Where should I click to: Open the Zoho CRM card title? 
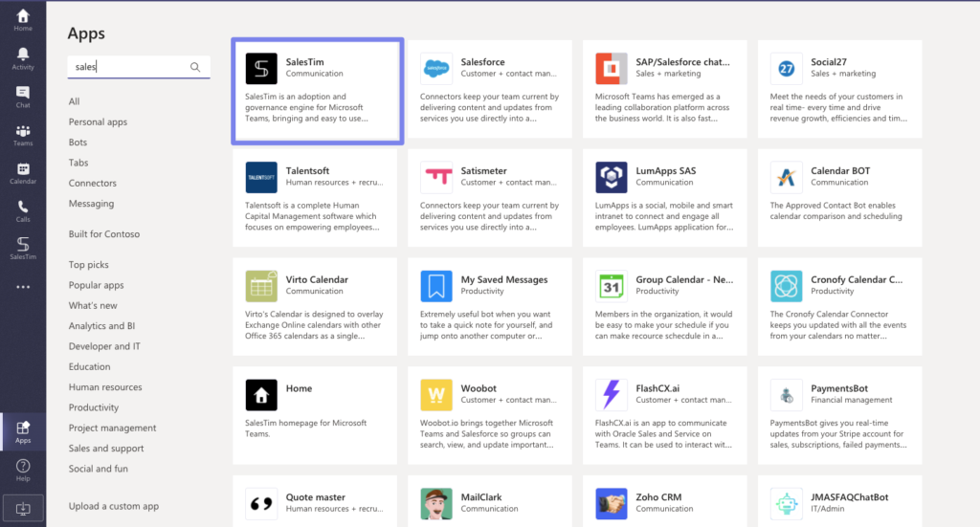[x=658, y=497]
